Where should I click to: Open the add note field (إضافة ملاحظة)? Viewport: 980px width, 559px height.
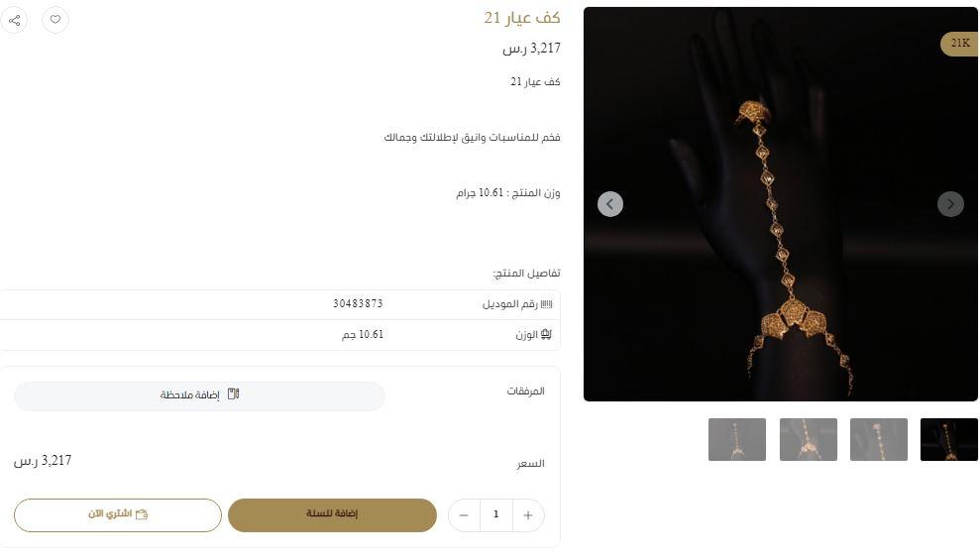[x=199, y=395]
